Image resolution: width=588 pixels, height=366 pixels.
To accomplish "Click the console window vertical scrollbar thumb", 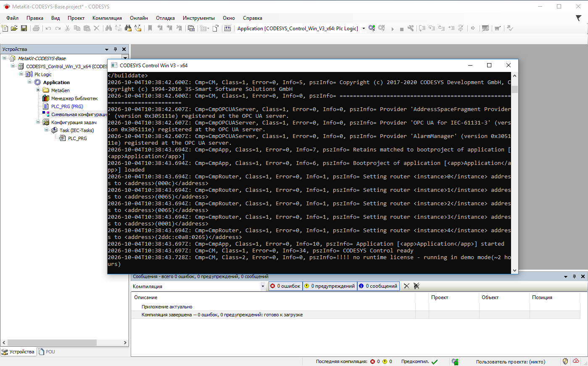I will pos(515,89).
